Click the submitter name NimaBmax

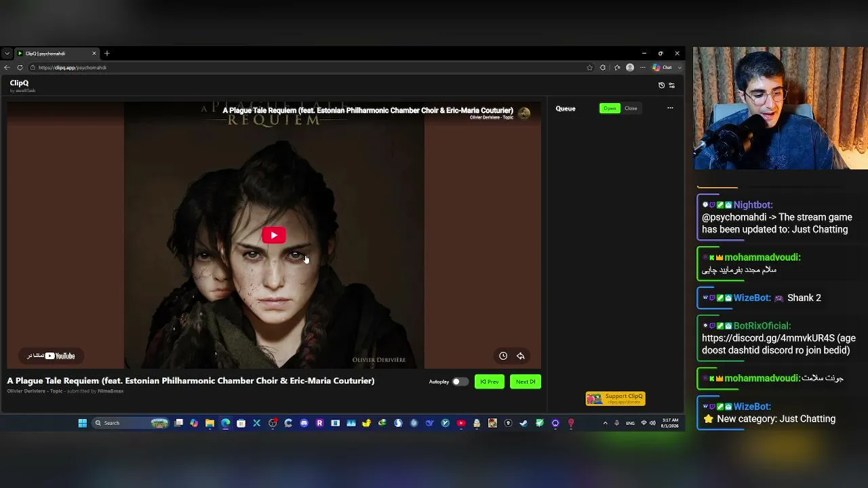[x=111, y=391]
